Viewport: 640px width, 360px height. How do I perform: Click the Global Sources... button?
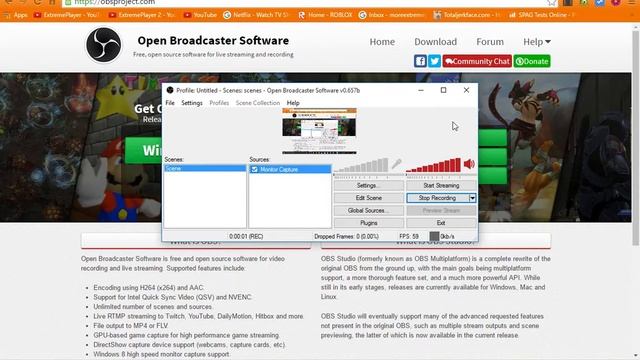(369, 211)
